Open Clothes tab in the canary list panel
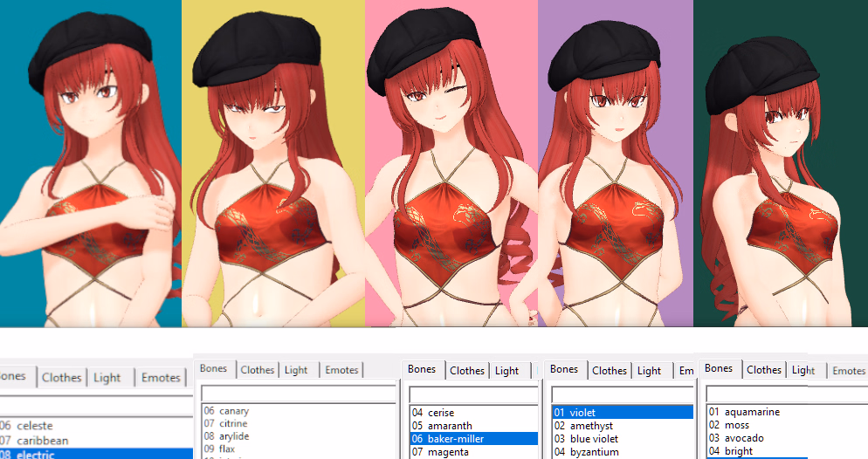This screenshot has width=868, height=459. click(257, 370)
